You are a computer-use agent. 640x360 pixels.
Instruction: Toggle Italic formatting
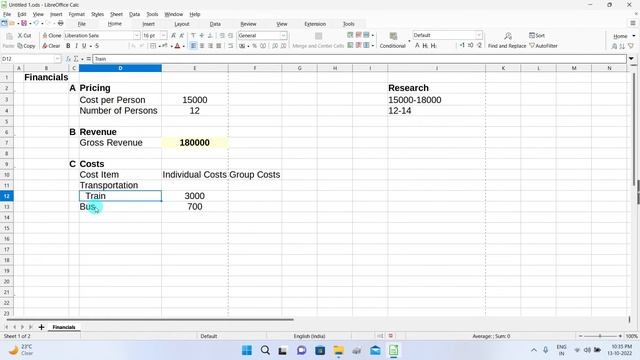click(76, 46)
